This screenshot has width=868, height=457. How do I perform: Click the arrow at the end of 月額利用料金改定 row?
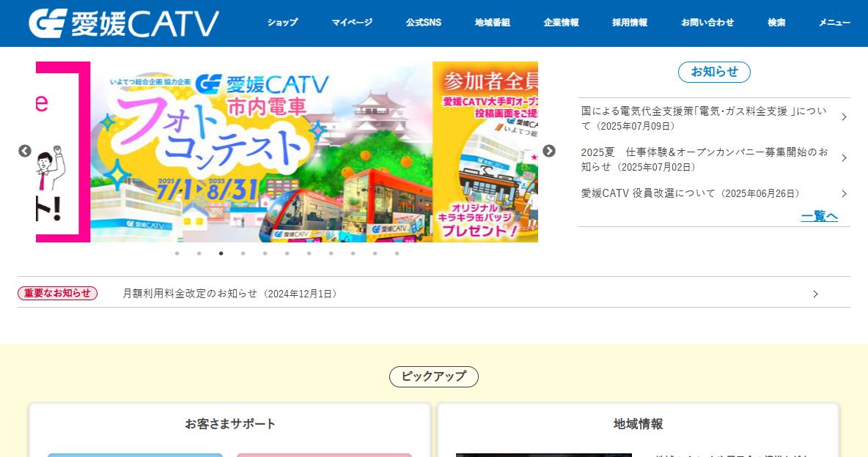(815, 294)
